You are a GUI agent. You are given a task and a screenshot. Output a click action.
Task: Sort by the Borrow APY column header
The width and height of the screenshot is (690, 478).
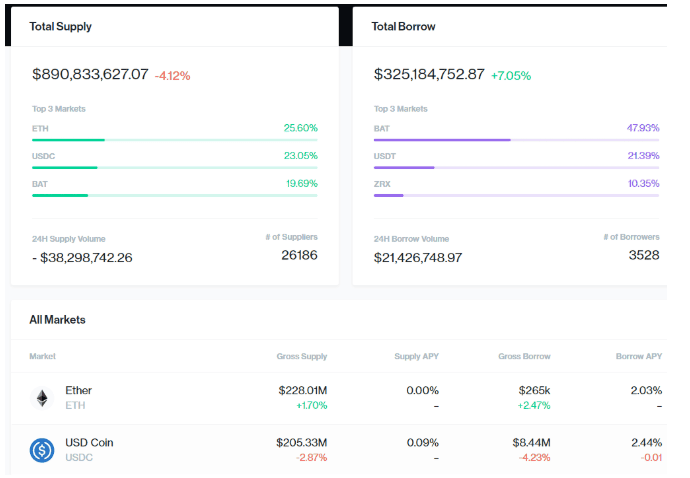pos(639,356)
